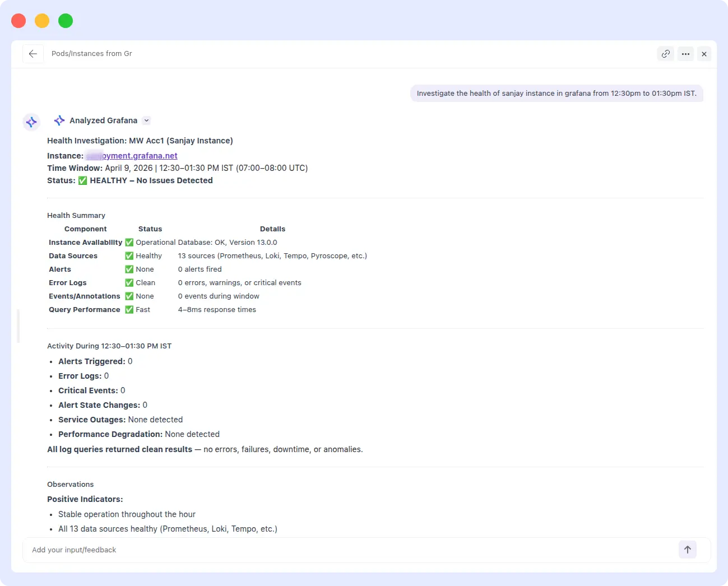Click the Pods/Instances from Gr title
This screenshot has width=728, height=586.
pyautogui.click(x=92, y=54)
